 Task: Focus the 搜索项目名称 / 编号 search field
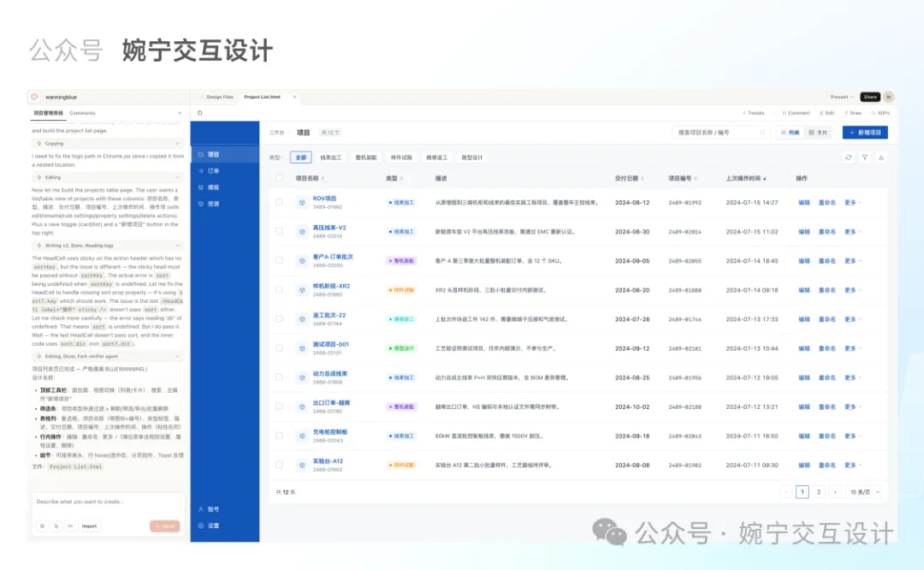pos(721,133)
